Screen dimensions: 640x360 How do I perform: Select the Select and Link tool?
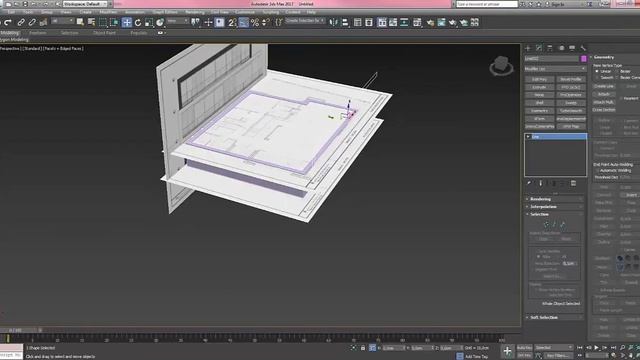[21, 22]
